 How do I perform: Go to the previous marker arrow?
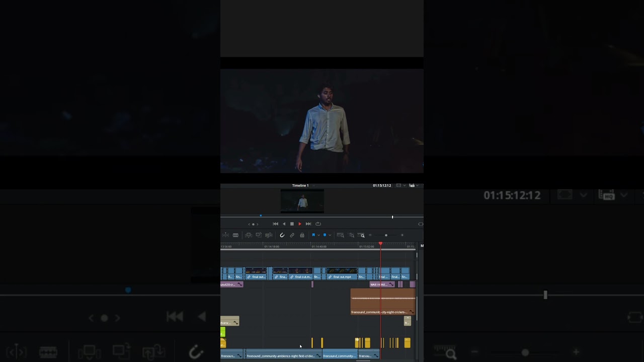(x=249, y=224)
